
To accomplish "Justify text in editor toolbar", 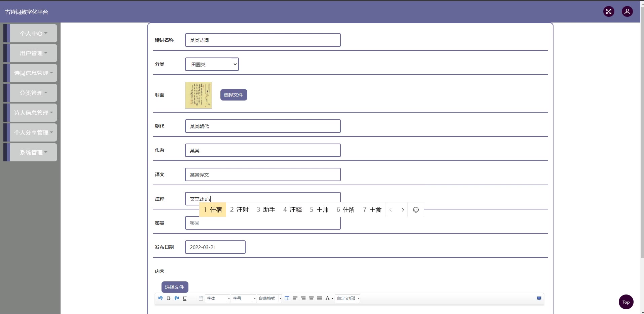I will click(x=319, y=298).
